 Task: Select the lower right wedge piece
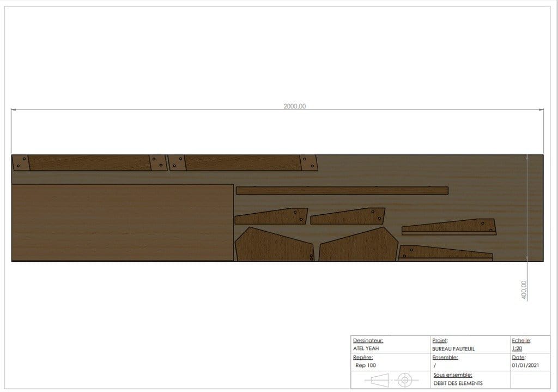point(445,253)
